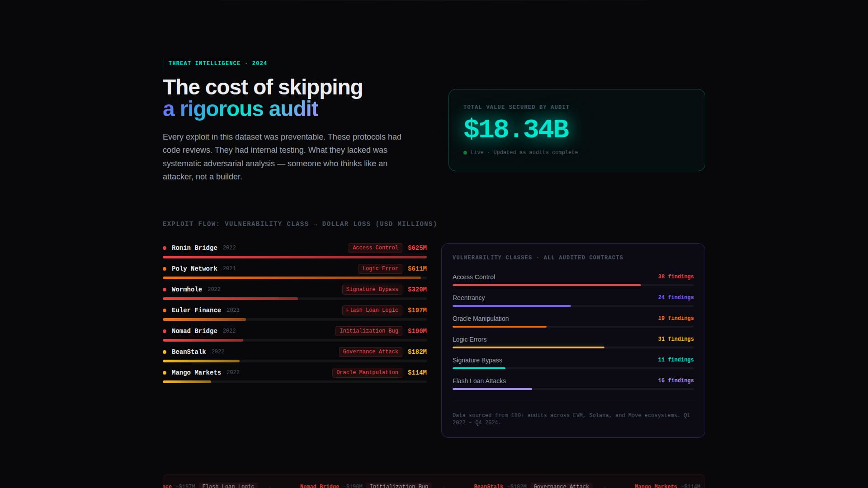This screenshot has height=488, width=868.
Task: Click the Logic Error tag
Action: click(380, 268)
